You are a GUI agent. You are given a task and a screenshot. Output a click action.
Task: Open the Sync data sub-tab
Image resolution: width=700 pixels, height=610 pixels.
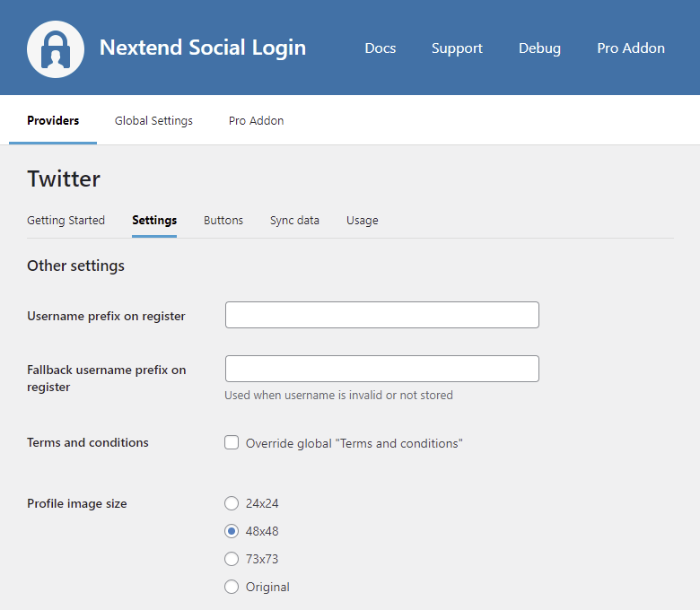294,220
